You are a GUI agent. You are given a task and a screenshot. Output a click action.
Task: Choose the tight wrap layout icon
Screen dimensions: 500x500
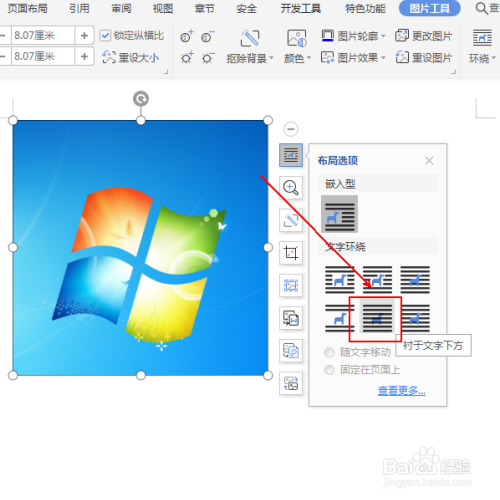pyautogui.click(x=377, y=280)
